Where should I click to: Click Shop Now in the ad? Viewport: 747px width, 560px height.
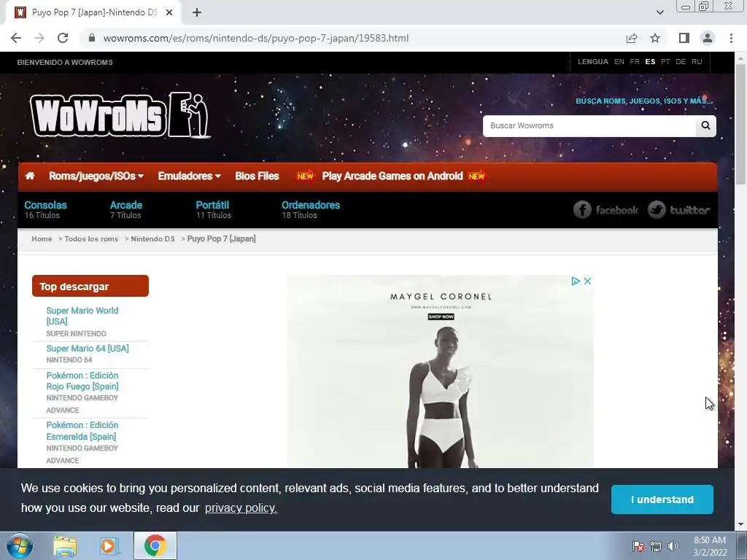(x=441, y=316)
